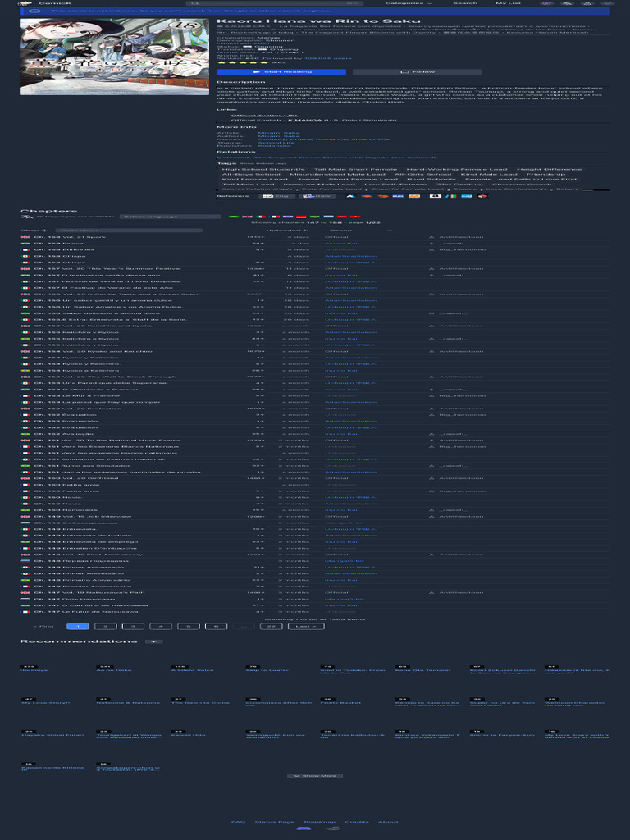Click the manga cover thumbnail
Image resolution: width=630 pixels, height=840 pixels.
tap(115, 57)
